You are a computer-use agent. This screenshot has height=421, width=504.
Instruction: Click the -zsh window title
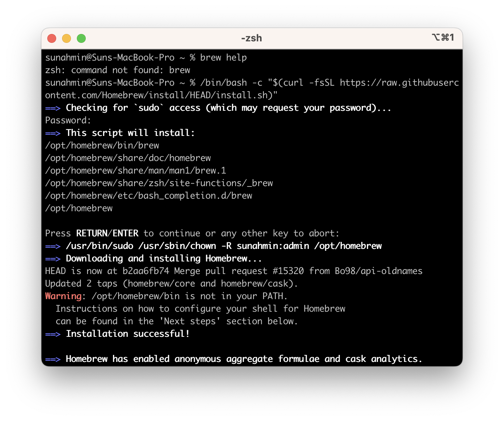[252, 38]
